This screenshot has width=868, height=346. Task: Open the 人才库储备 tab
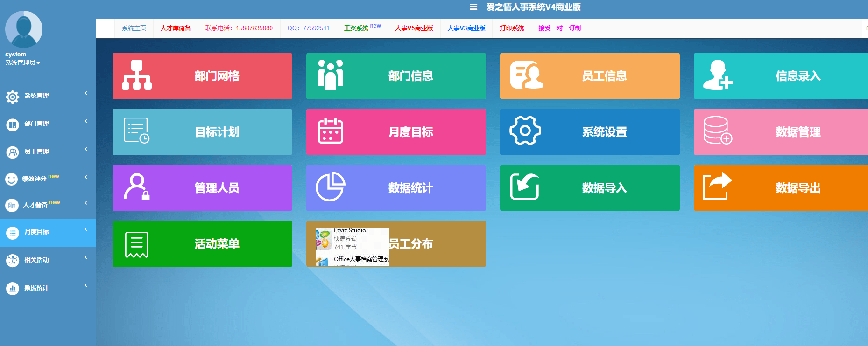tap(176, 28)
